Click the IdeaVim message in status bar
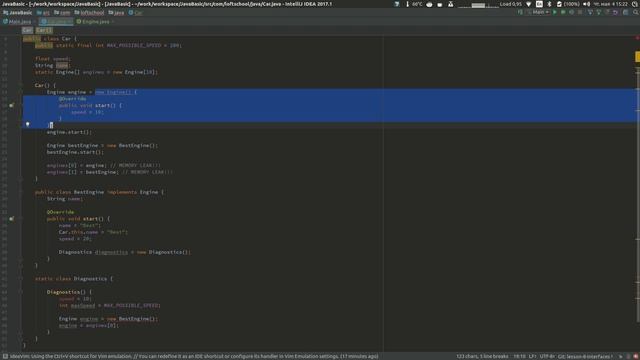The image size is (640, 360). [194, 356]
